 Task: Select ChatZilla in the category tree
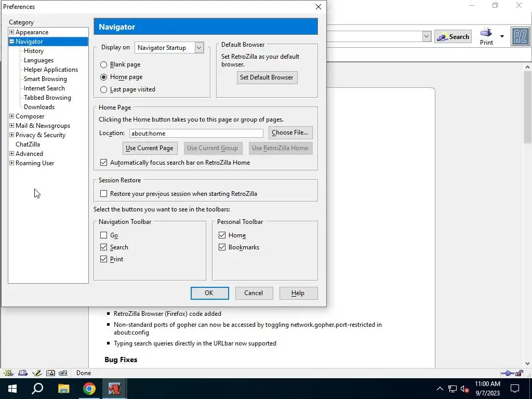[28, 144]
